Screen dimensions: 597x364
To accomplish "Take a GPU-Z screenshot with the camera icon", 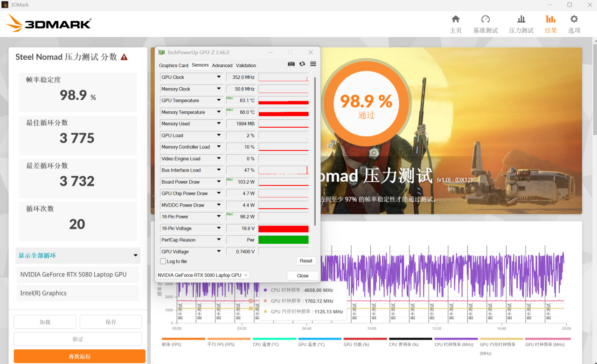I will [291, 64].
